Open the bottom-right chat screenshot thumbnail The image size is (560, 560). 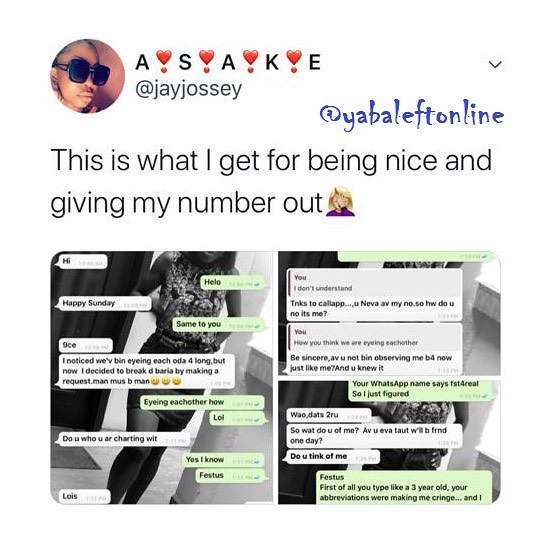click(389, 442)
